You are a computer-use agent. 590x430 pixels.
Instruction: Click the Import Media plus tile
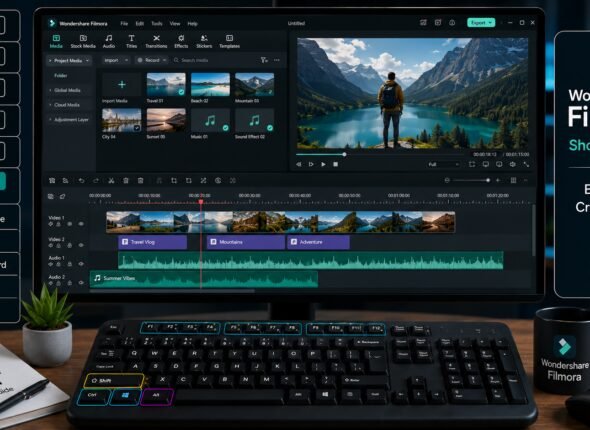click(x=122, y=85)
